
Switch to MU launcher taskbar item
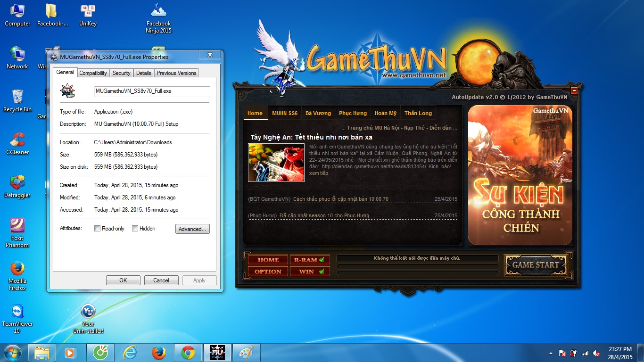pyautogui.click(x=217, y=353)
